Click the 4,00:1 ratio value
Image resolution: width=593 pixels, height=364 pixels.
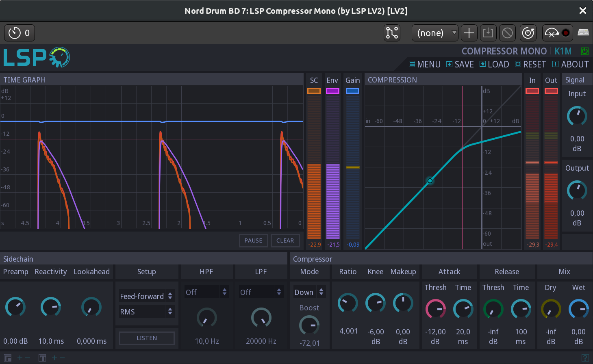[348, 331]
